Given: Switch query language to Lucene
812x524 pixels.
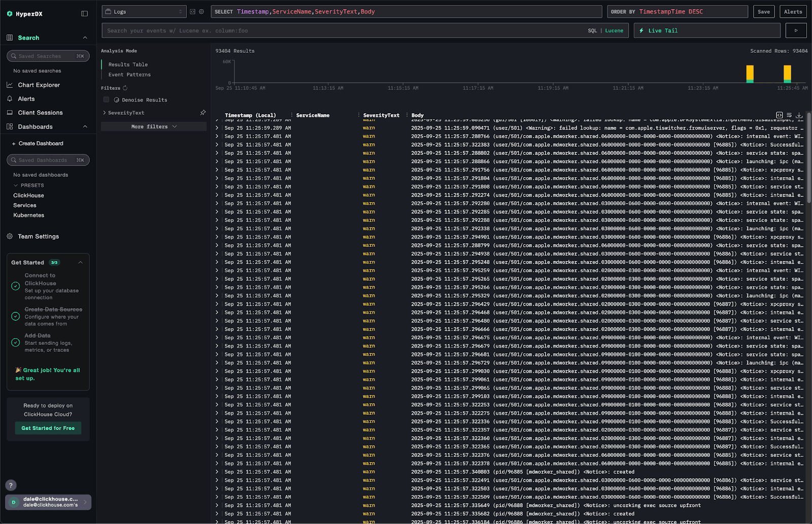Looking at the screenshot, I should [x=614, y=30].
